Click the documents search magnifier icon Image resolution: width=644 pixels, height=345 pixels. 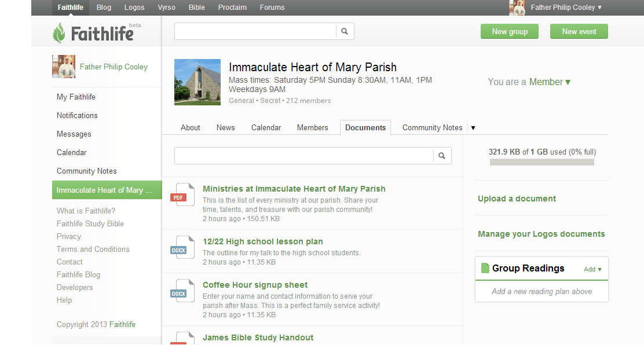coord(442,156)
